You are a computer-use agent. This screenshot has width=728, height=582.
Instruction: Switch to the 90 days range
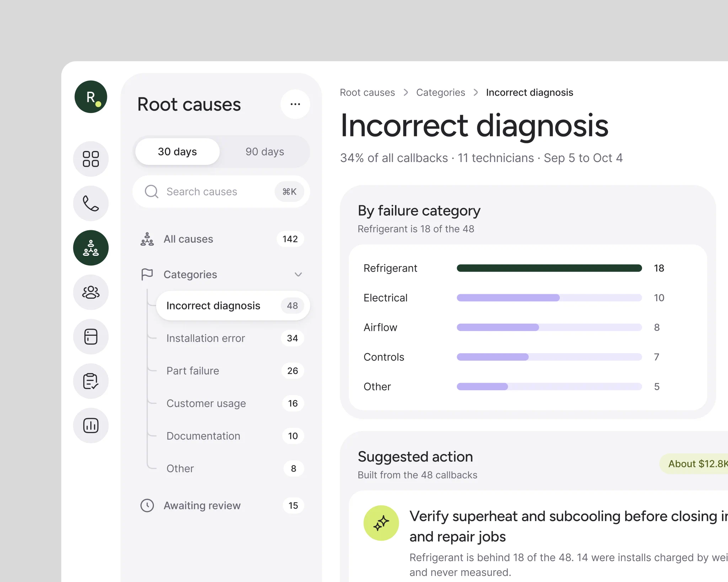coord(265,152)
